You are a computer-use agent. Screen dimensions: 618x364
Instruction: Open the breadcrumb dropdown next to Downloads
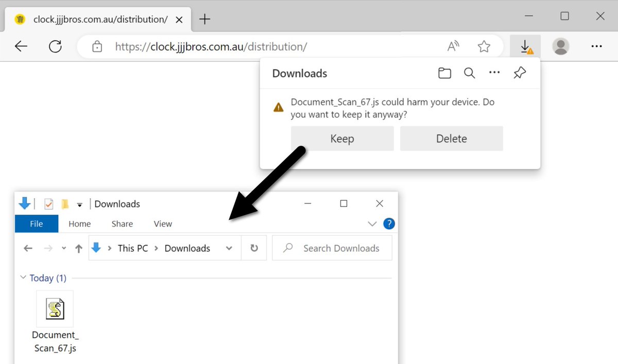click(x=229, y=248)
